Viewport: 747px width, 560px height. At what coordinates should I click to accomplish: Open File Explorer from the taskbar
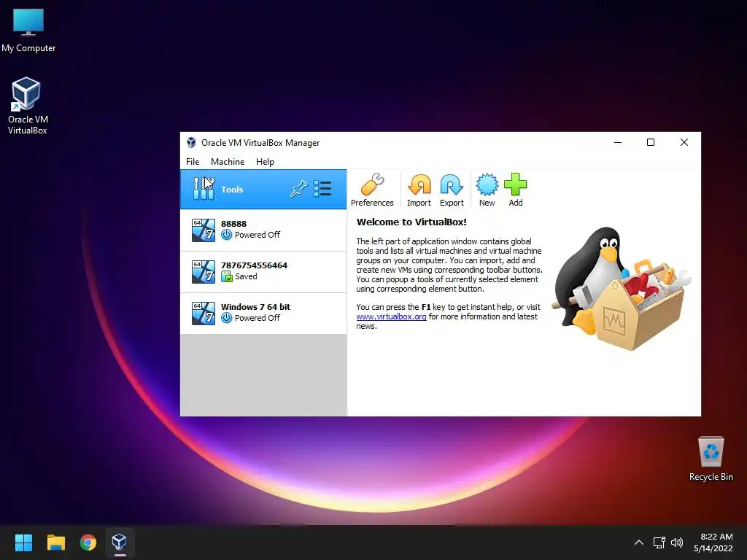click(x=55, y=542)
